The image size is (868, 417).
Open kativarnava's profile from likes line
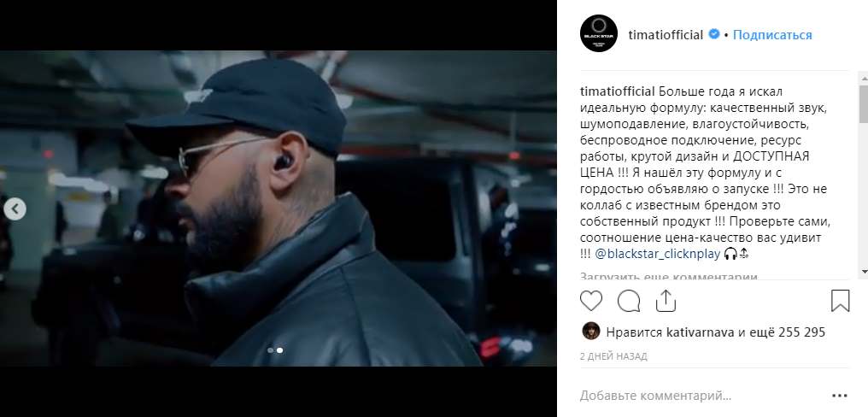pos(700,332)
